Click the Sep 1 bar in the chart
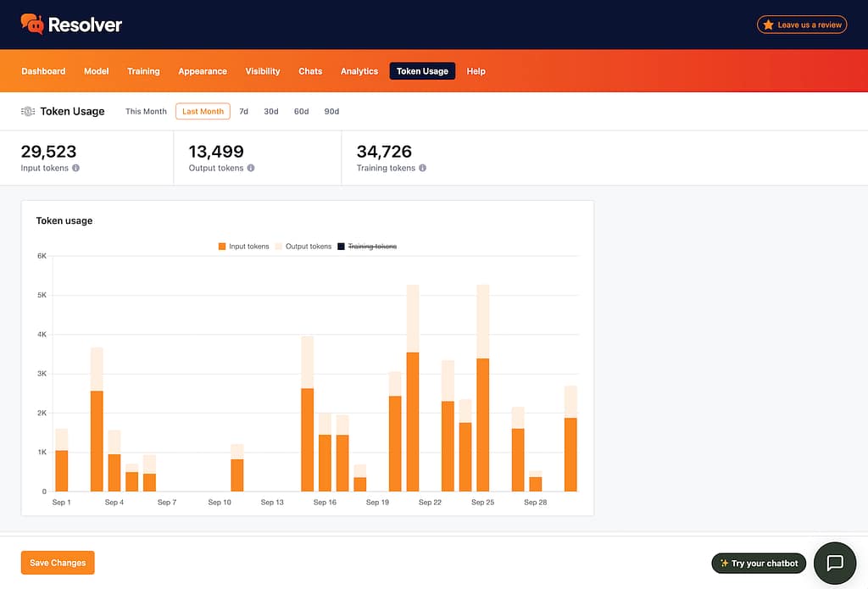This screenshot has height=589, width=868. click(x=61, y=460)
